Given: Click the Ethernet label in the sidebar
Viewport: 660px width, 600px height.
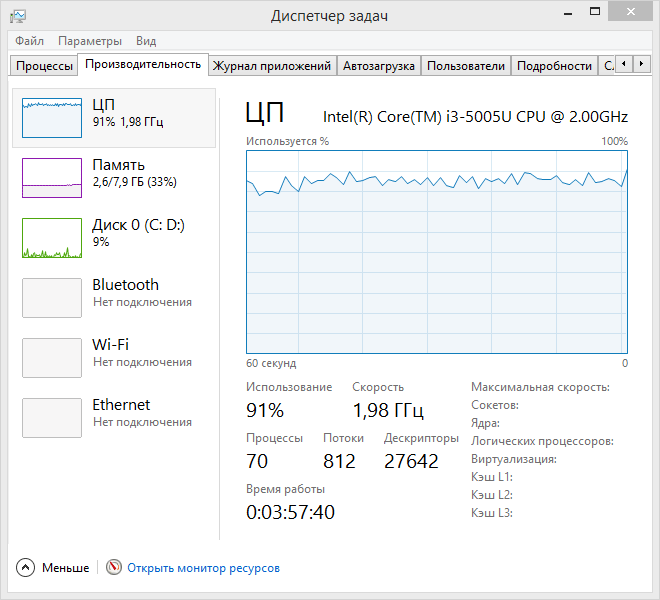Looking at the screenshot, I should [121, 405].
